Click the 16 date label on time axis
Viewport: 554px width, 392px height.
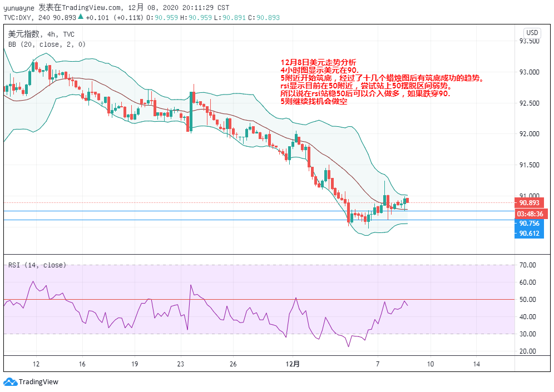[x=82, y=364]
